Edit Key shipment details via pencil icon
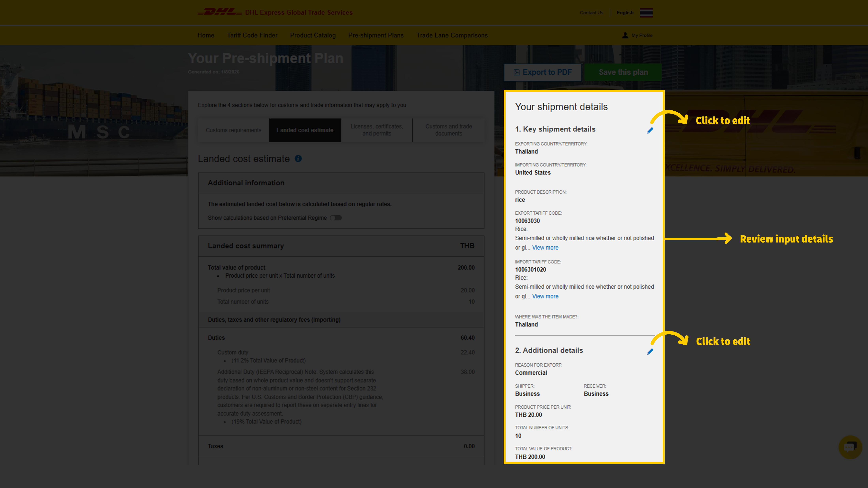Viewport: 868px width, 488px height. click(650, 130)
